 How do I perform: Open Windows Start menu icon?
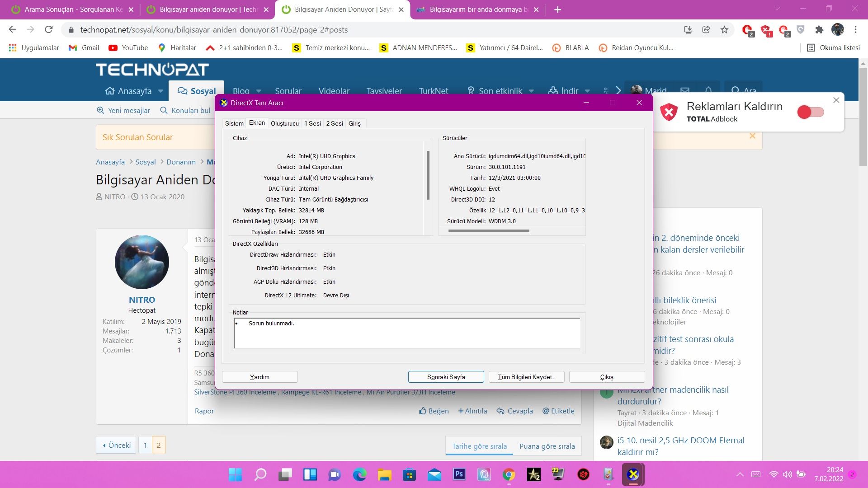235,474
